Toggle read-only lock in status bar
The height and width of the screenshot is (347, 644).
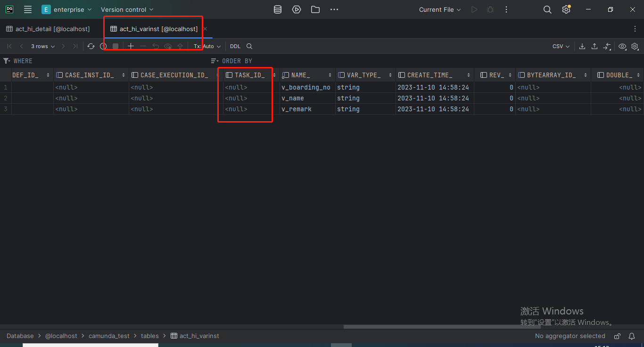[x=617, y=336]
